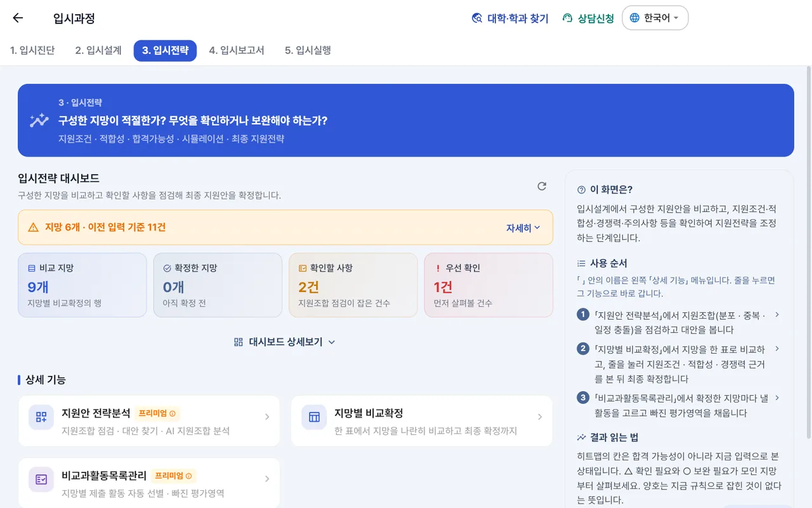Click the back arrow icon
Screen dimensions: 812x508
coord(18,18)
